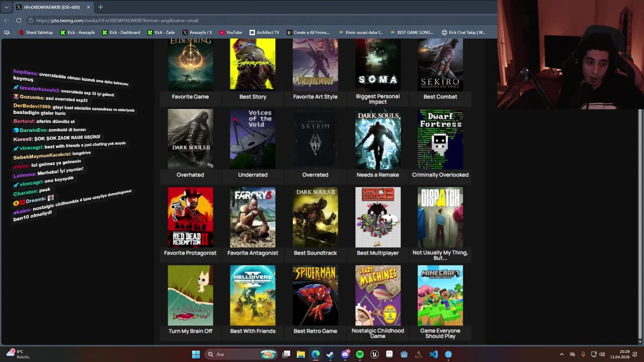This screenshot has width=644, height=362.
Task: Click the "Game Everyone Should Play" label
Action: coord(440,333)
